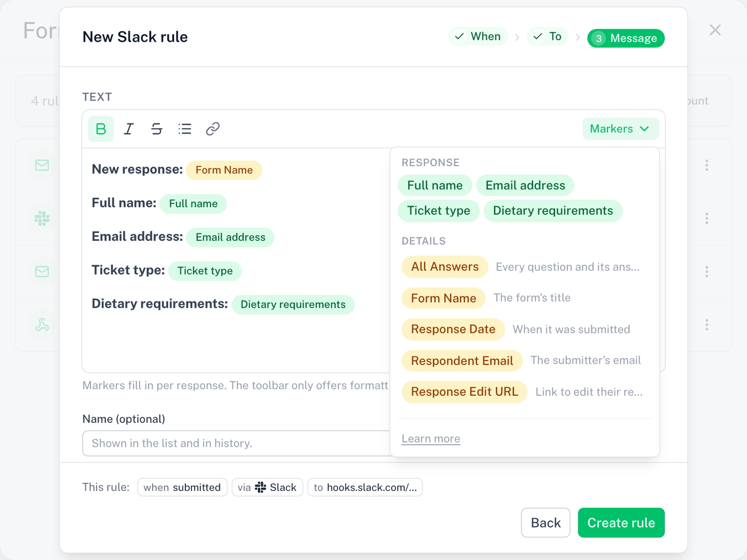Insert the All Answers marker

pyautogui.click(x=445, y=267)
